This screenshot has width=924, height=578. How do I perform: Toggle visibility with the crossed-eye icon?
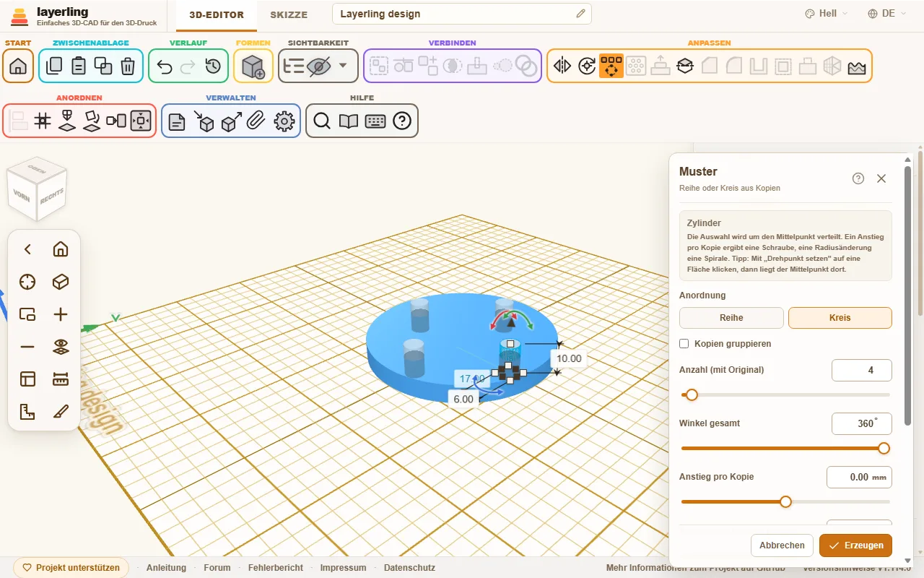[318, 66]
